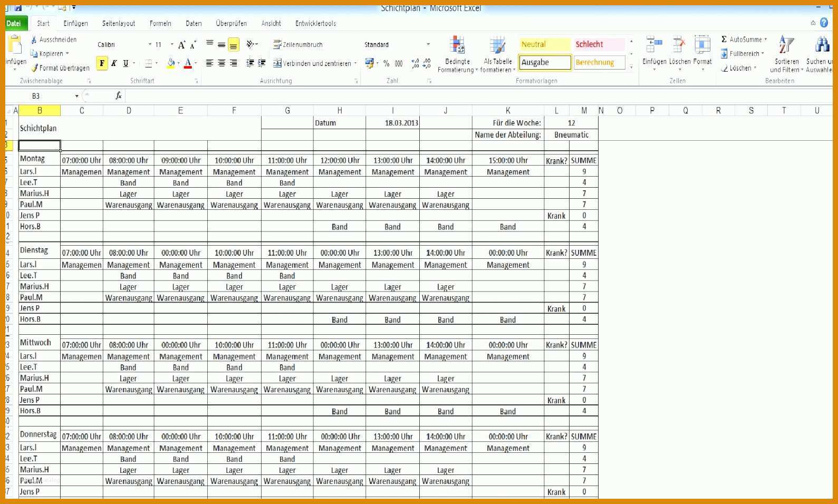The width and height of the screenshot is (838, 504).
Task: Increase font size with large A
Action: [181, 45]
